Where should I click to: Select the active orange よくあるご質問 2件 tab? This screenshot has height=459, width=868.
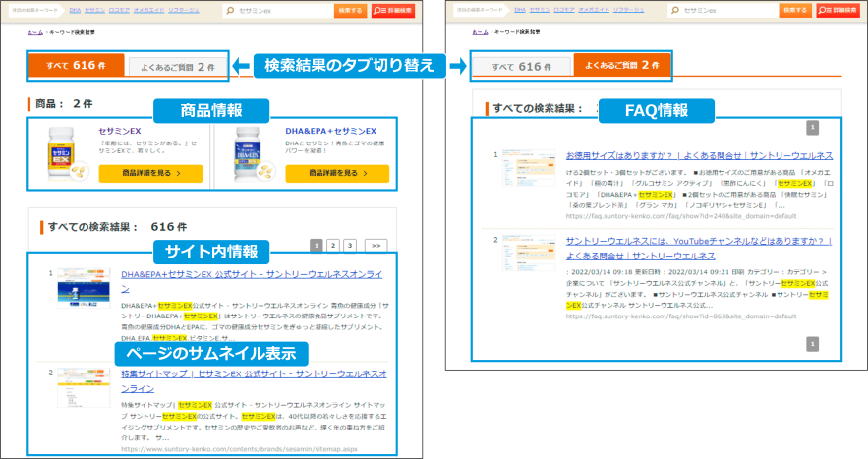tap(622, 65)
